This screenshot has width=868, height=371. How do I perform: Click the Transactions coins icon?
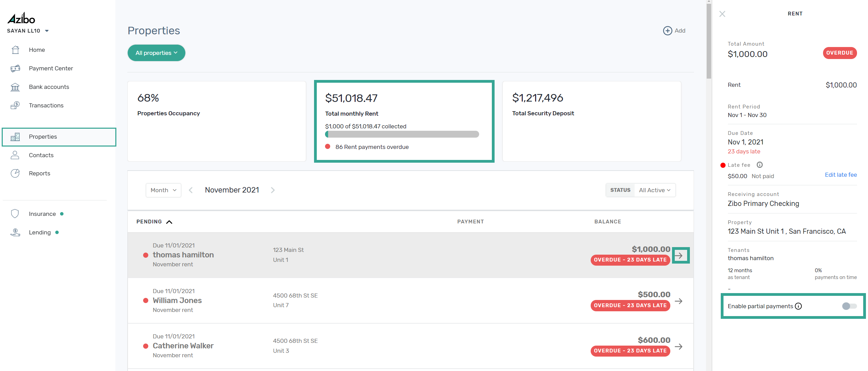point(15,105)
